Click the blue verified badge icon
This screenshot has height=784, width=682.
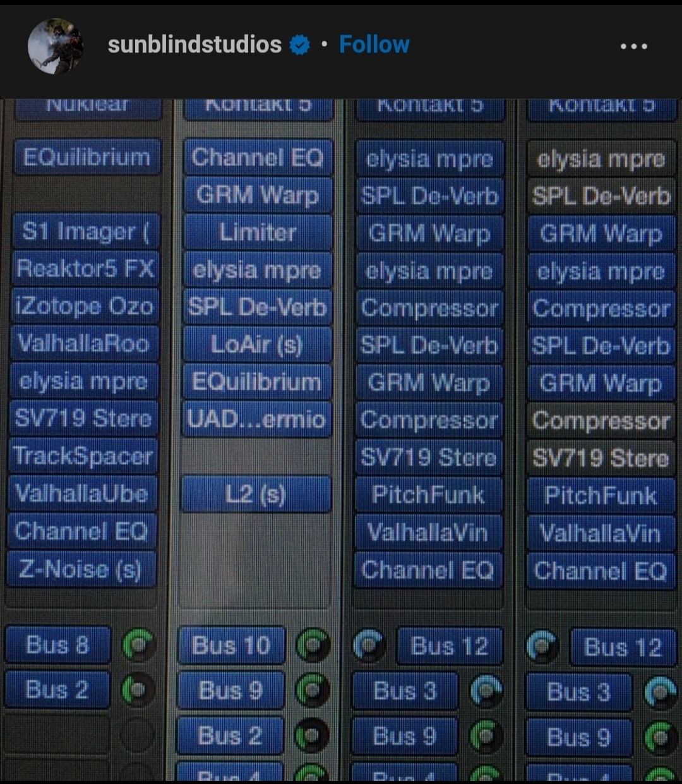tap(300, 45)
